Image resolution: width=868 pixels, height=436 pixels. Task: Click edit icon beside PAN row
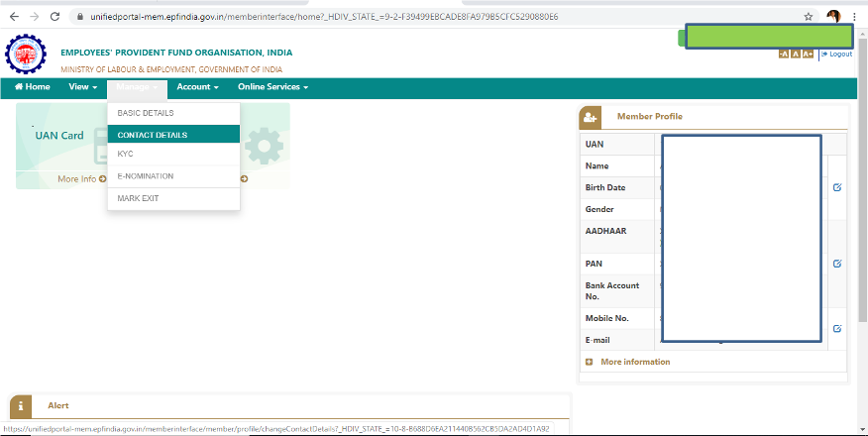837,264
